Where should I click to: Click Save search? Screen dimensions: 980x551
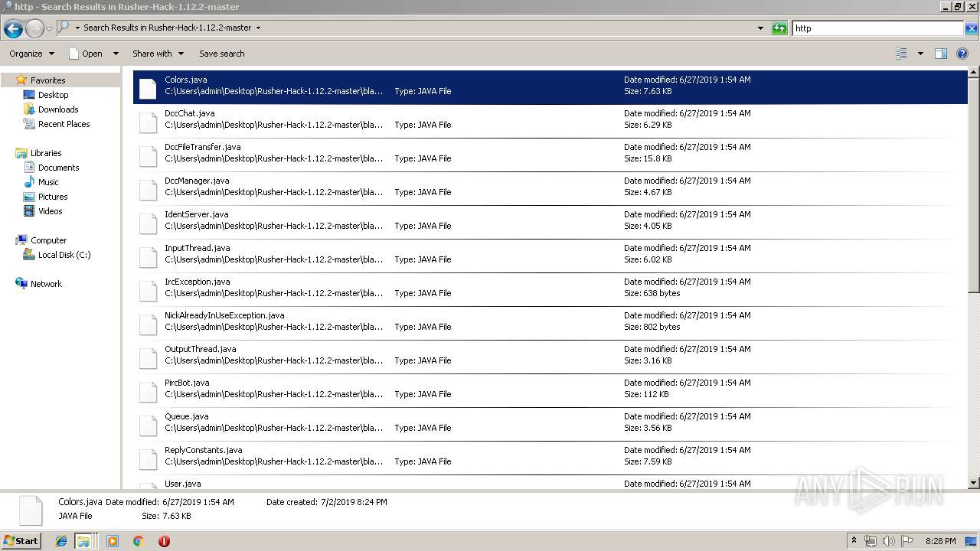(222, 54)
